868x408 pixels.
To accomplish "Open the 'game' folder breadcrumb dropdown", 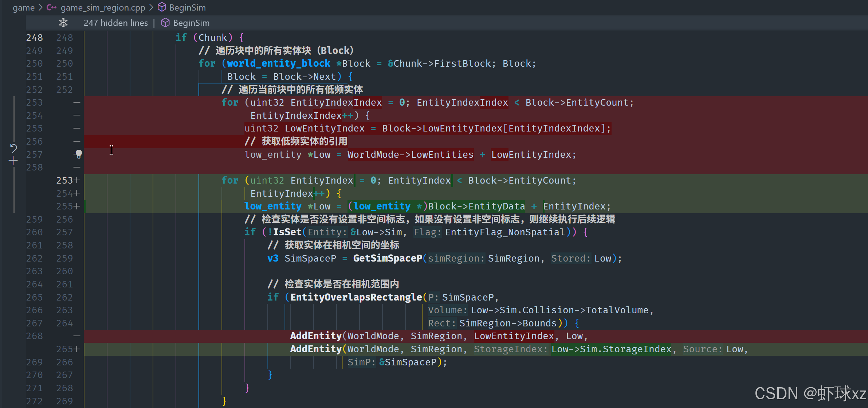I will 23,7.
